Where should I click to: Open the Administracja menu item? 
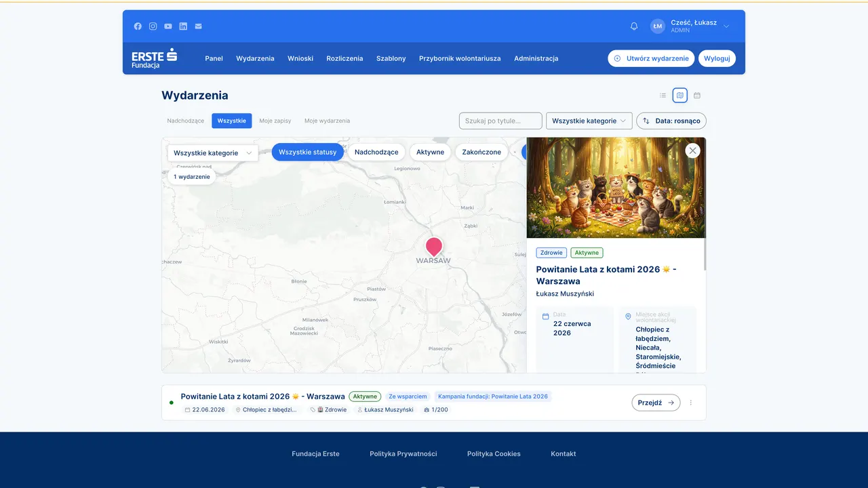tap(536, 58)
